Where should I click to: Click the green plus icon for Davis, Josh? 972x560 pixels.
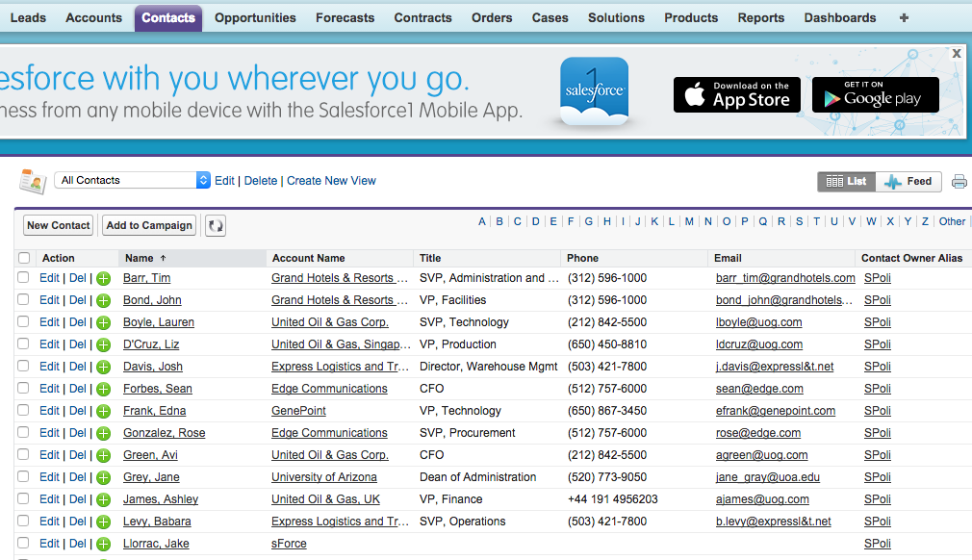pyautogui.click(x=104, y=368)
